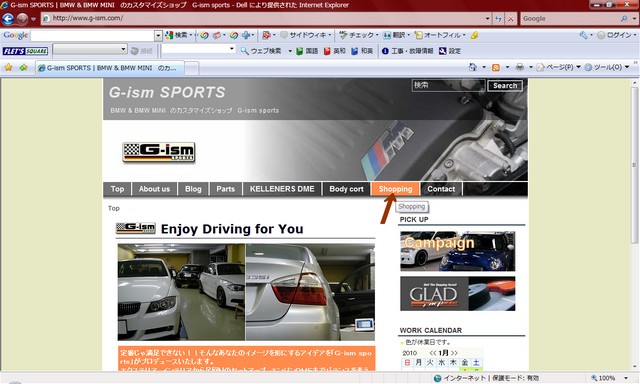This screenshot has width=640, height=384.
Task: Click the 和英 dictionary button
Action: click(362, 51)
